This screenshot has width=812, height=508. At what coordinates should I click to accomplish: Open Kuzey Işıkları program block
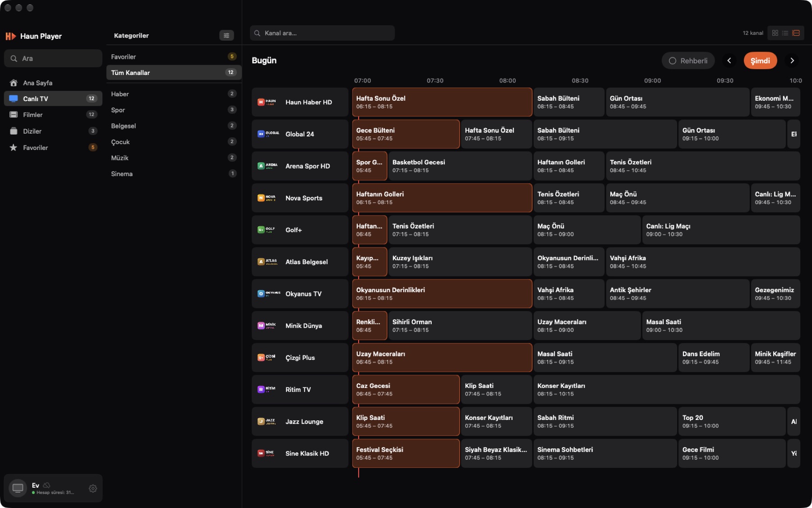click(x=460, y=261)
